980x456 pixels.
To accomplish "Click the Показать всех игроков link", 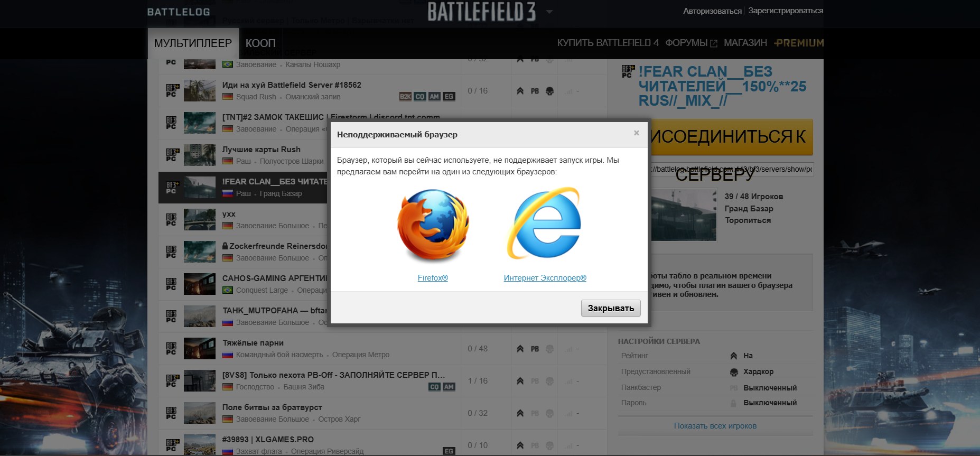I will tap(715, 426).
